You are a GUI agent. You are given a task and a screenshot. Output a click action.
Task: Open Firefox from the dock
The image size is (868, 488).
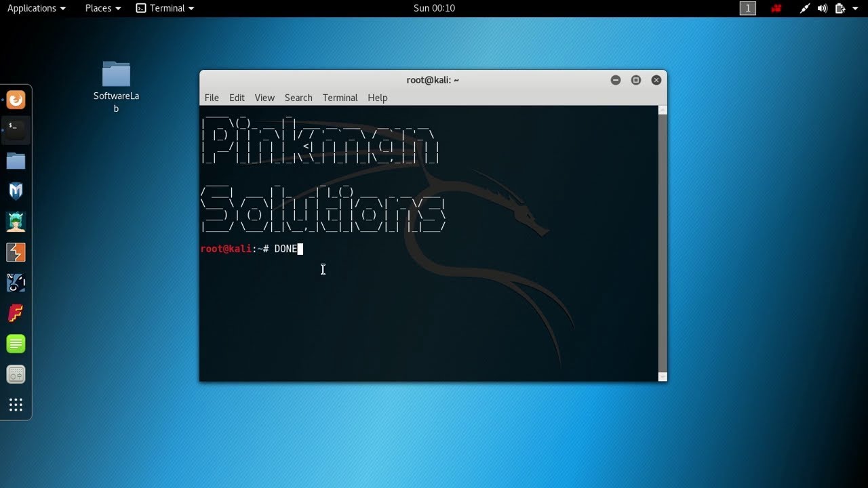[16, 100]
